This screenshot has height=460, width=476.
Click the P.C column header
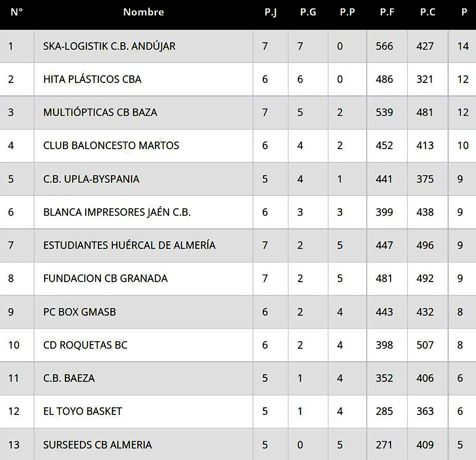[428, 12]
